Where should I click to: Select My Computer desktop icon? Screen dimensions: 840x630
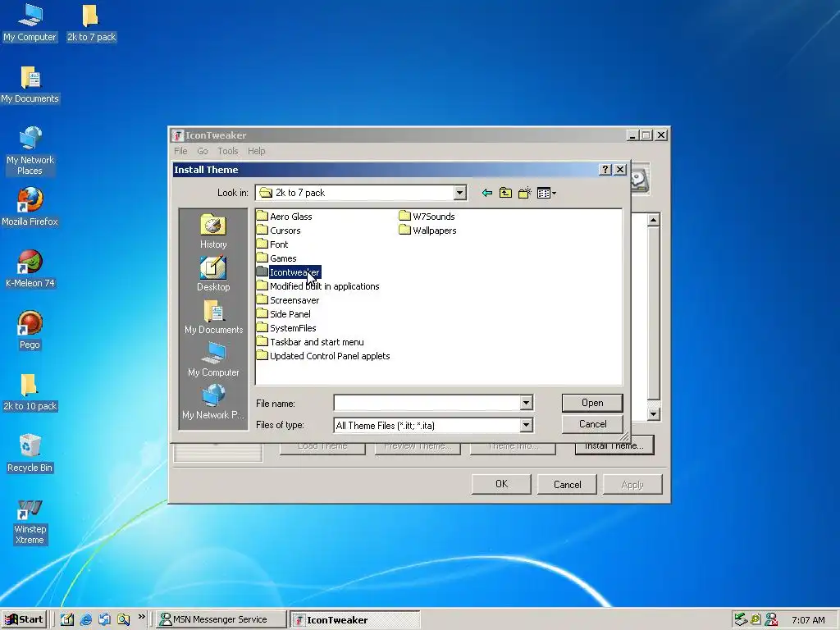tap(30, 22)
